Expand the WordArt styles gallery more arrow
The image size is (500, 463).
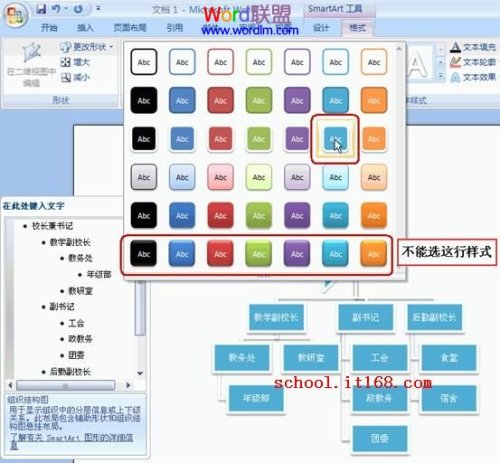click(440, 76)
